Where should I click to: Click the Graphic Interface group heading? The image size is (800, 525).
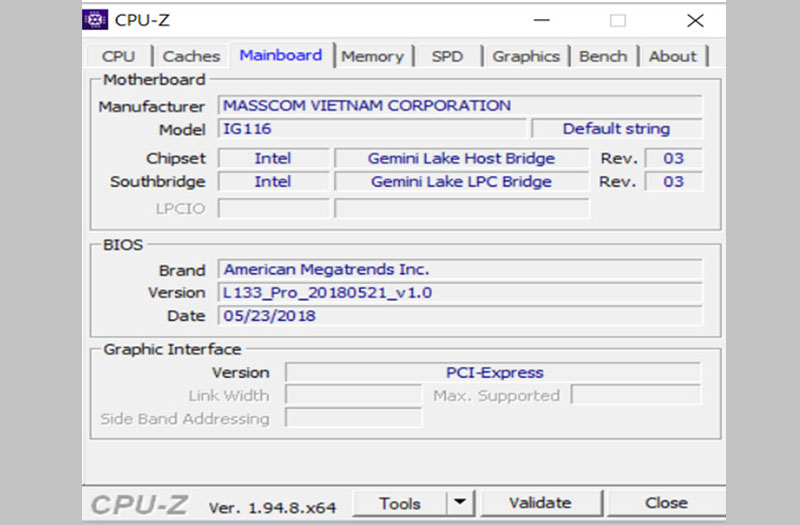click(x=172, y=349)
